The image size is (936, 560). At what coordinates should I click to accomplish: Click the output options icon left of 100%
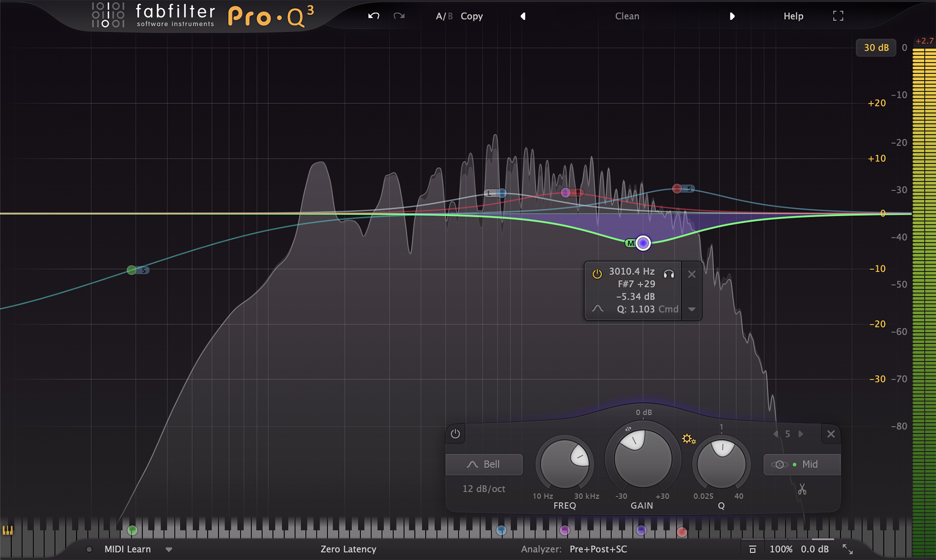(753, 549)
